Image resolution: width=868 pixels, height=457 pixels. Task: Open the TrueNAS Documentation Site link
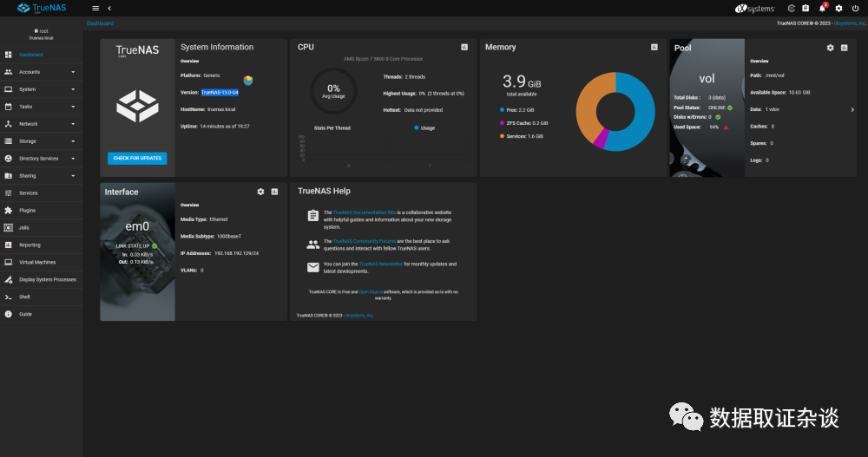coord(365,212)
